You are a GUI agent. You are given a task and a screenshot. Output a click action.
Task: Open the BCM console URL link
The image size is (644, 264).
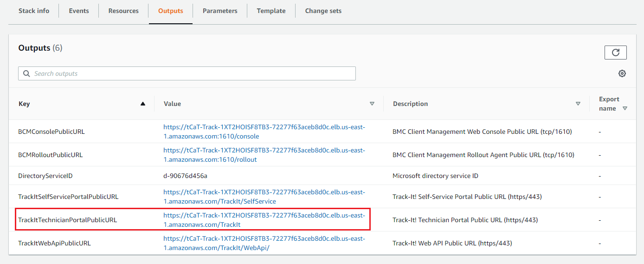[264, 132]
